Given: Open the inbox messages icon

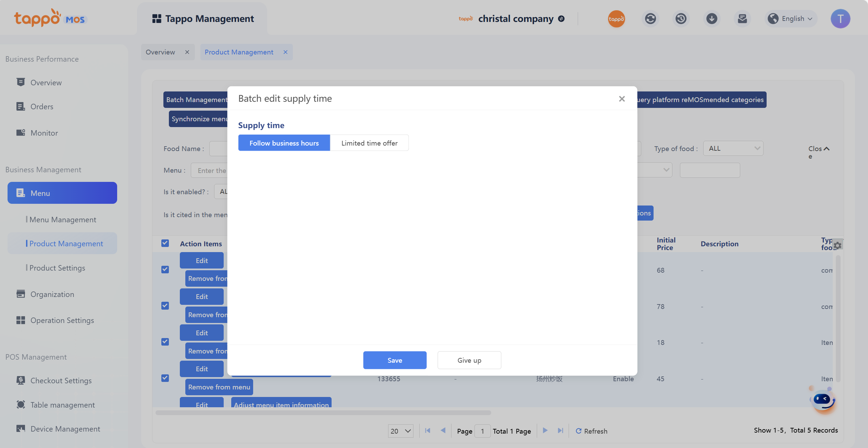Looking at the screenshot, I should coord(742,18).
